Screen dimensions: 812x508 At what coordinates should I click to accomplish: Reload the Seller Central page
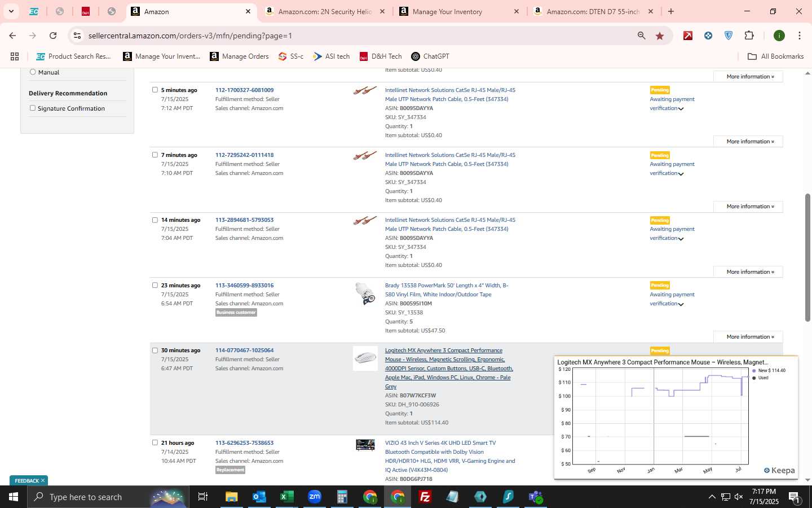(x=53, y=36)
